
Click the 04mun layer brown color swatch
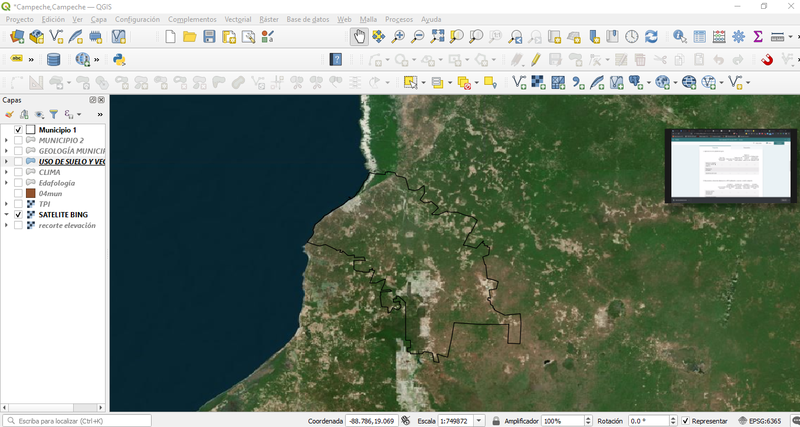pos(31,193)
